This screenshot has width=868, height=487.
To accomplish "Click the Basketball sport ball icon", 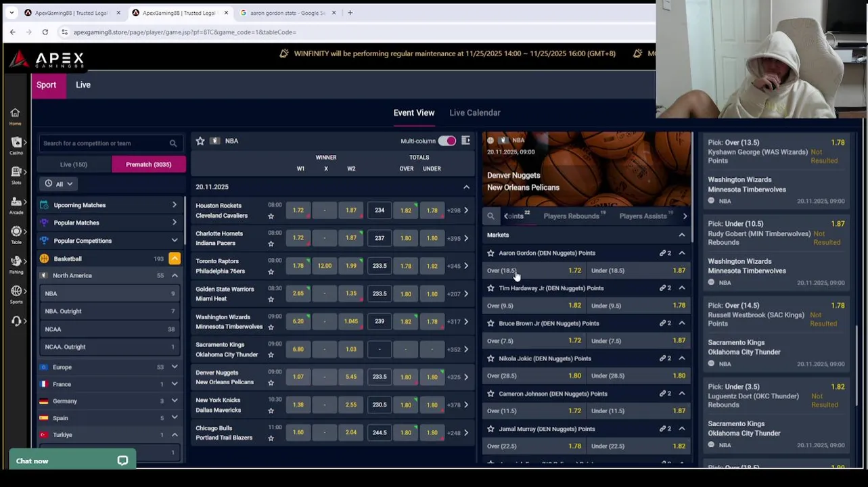I will (x=44, y=258).
